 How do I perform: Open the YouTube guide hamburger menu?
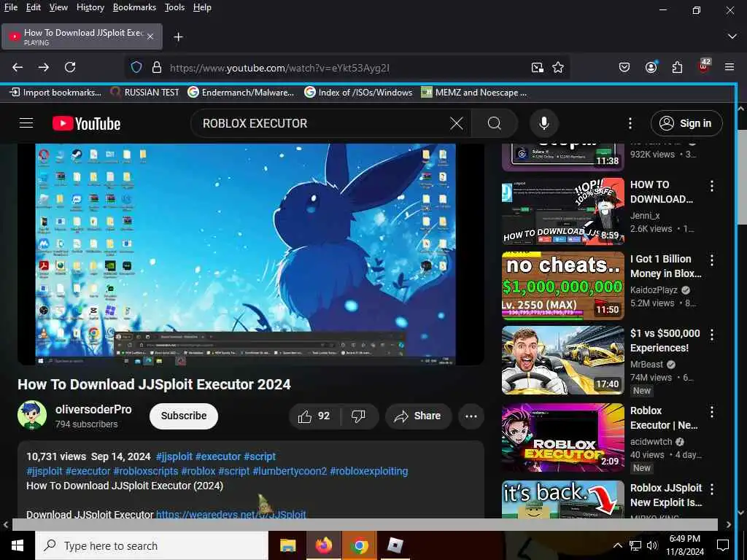(x=26, y=123)
